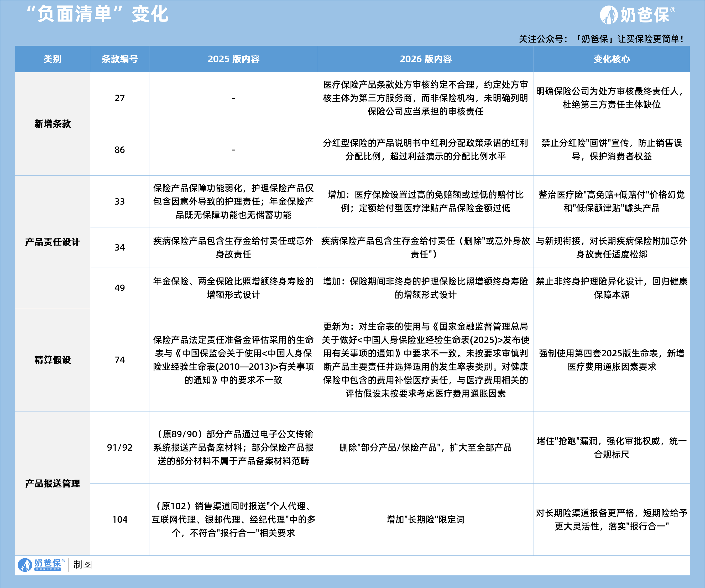Click the 精算假设 category cell
Screen dimensions: 705x588
pyautogui.click(x=52, y=360)
